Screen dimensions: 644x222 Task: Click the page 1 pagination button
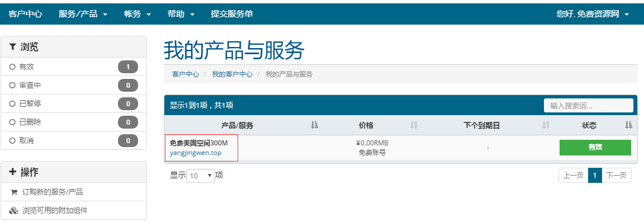[595, 176]
